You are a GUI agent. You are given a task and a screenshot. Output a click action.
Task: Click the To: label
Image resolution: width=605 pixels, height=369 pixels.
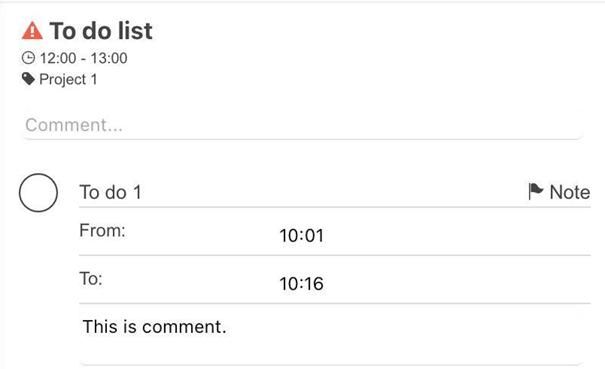[91, 279]
